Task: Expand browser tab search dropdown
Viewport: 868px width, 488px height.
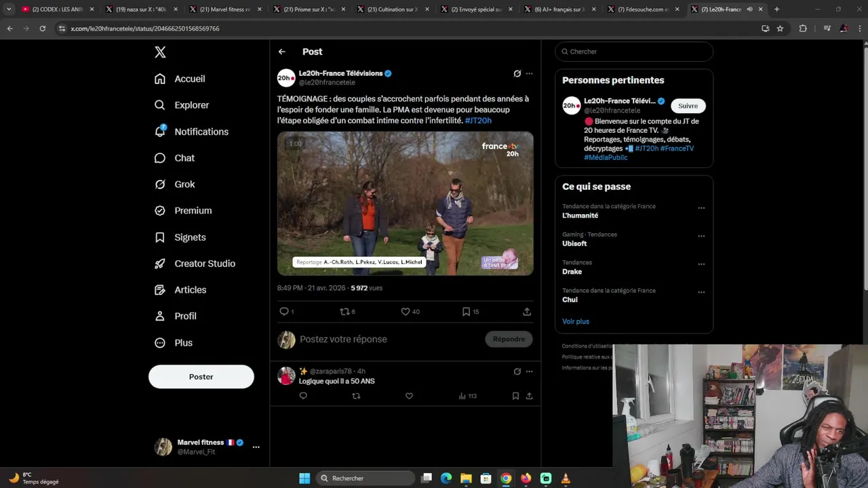Action: point(9,9)
